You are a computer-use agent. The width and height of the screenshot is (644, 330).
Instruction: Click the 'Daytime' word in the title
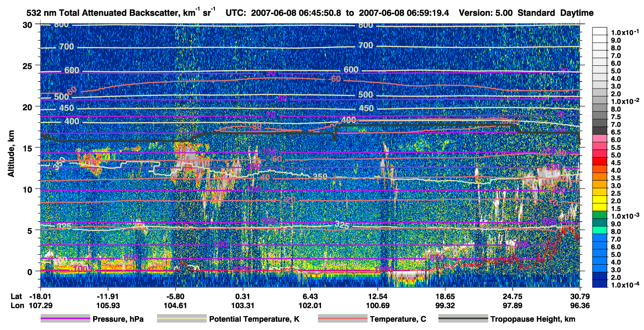[577, 12]
